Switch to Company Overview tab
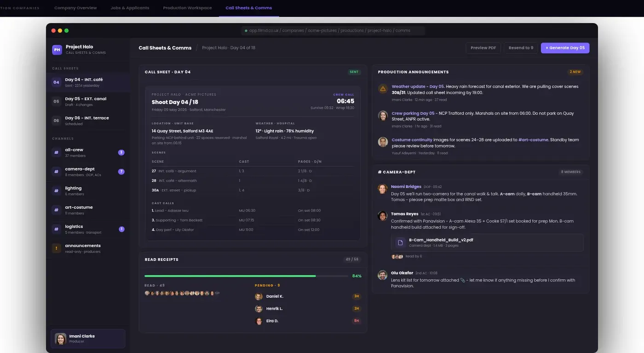The height and width of the screenshot is (353, 644). pyautogui.click(x=75, y=8)
